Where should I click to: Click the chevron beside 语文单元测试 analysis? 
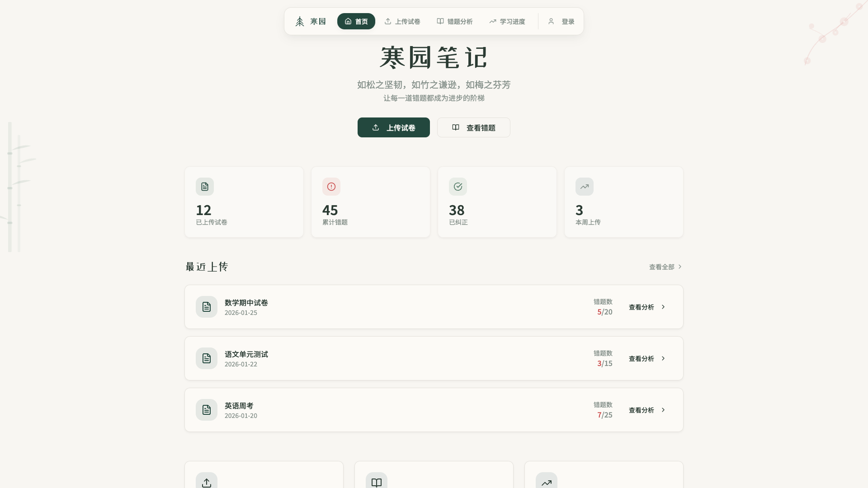[663, 358]
